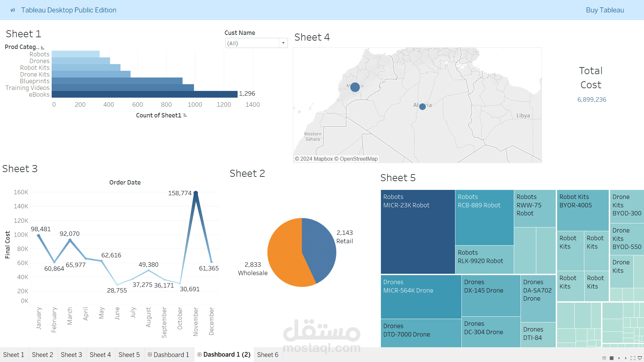Switch to the Sheet 1 tab
Viewport: 644px width, 362px height.
pos(14,355)
